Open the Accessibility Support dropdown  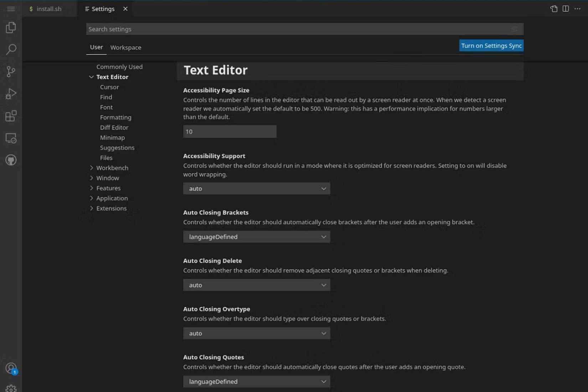click(257, 189)
